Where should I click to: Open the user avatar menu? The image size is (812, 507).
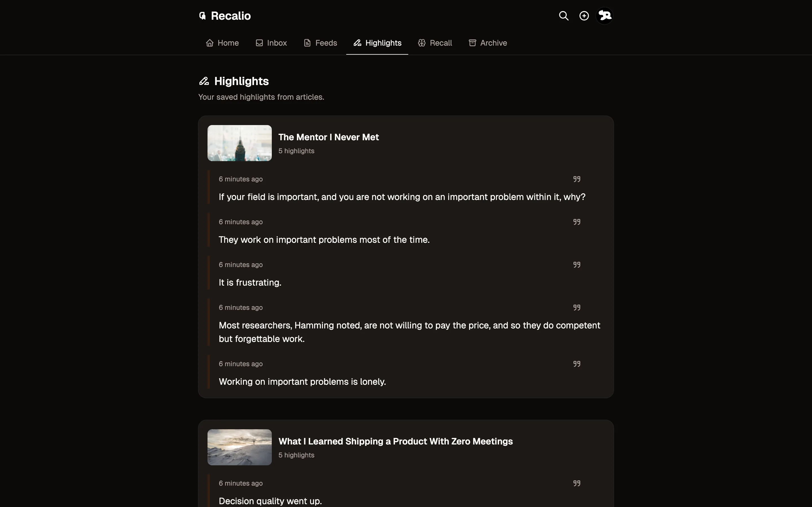[604, 15]
